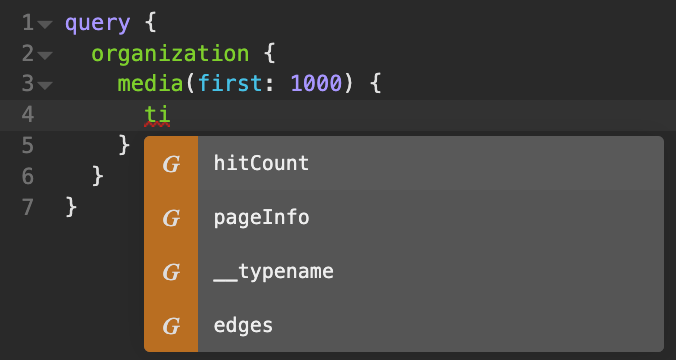Click the 'organization' field name
Image resolution: width=676 pixels, height=360 pixels.
coord(170,54)
